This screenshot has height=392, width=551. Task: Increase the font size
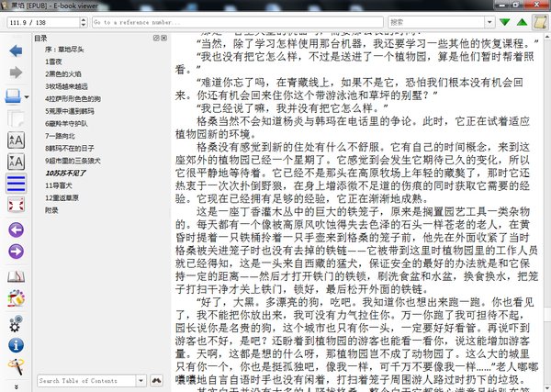coord(16,140)
